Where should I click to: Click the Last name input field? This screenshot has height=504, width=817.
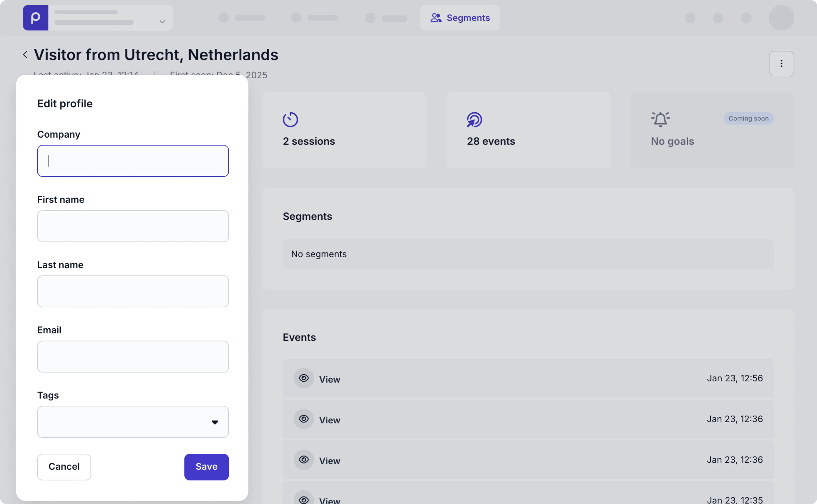[x=133, y=291]
